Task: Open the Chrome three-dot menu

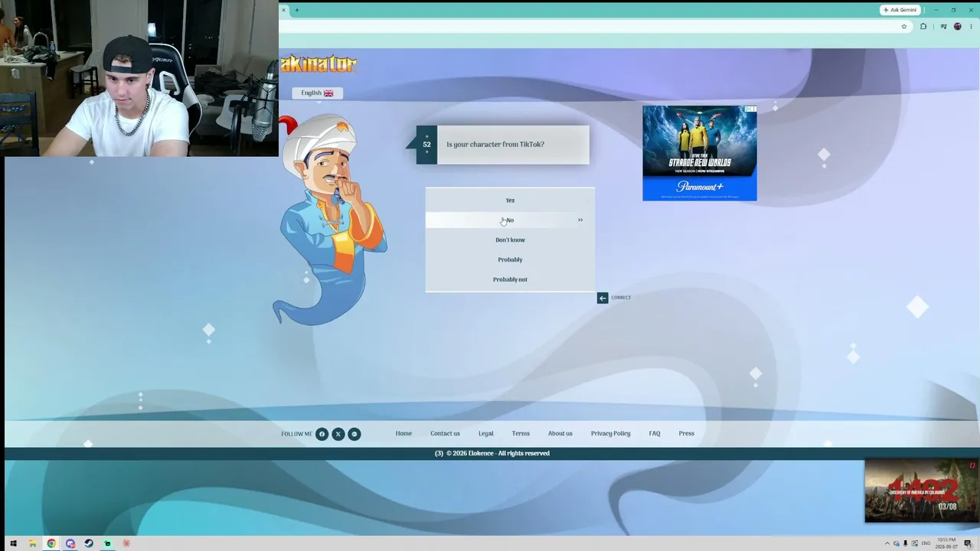Action: click(x=971, y=26)
